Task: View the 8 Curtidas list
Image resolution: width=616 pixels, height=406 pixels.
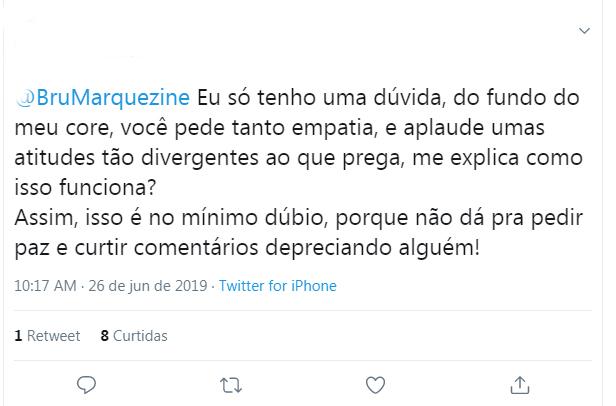Action: pyautogui.click(x=134, y=336)
